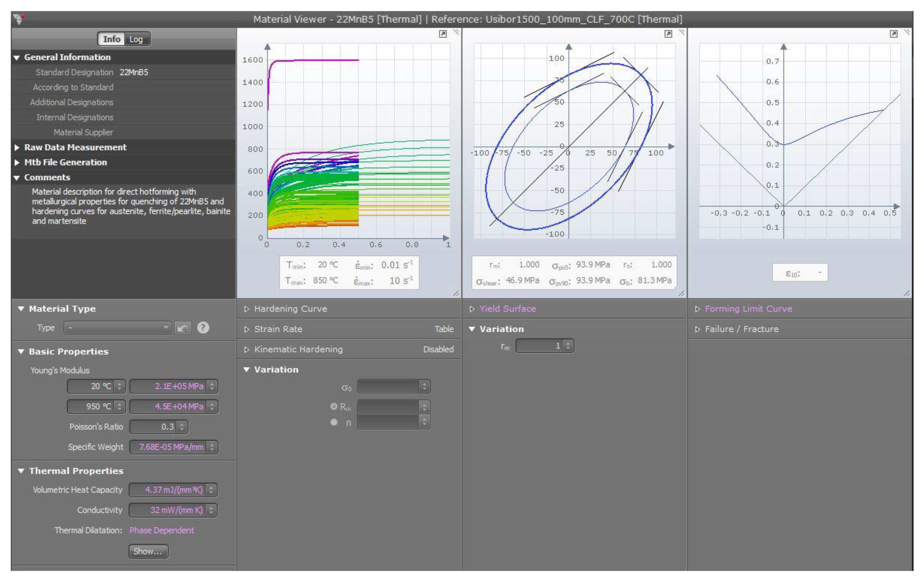Click the material type help question icon
Viewport: 924px width, 582px height.
click(x=203, y=328)
